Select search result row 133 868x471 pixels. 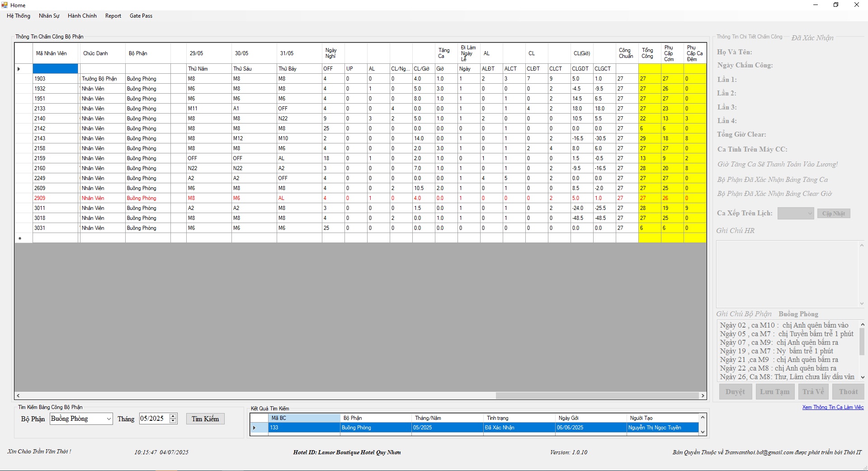(x=303, y=428)
